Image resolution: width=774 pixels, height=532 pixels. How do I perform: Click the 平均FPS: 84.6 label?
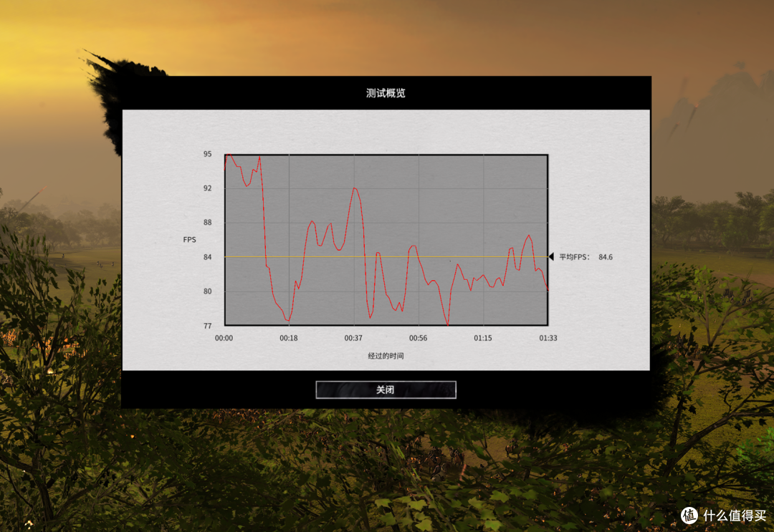point(586,257)
